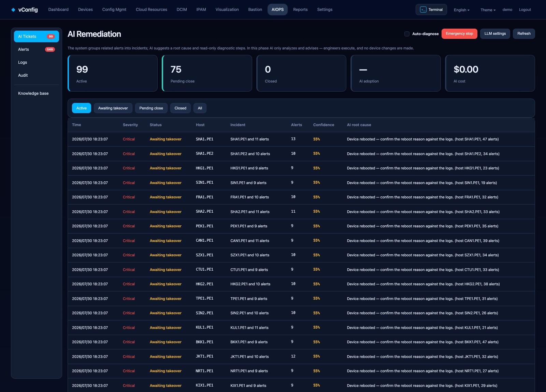Click incident 'SHA2.PE1 and 11 alerts'
The image size is (546, 392).
pos(250,212)
